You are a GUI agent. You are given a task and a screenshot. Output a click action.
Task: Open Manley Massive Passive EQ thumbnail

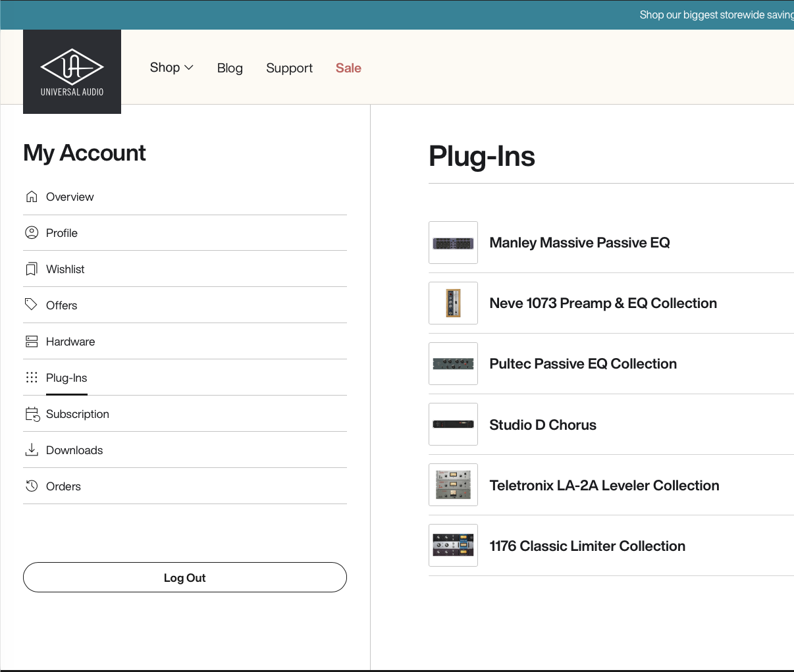click(x=453, y=243)
